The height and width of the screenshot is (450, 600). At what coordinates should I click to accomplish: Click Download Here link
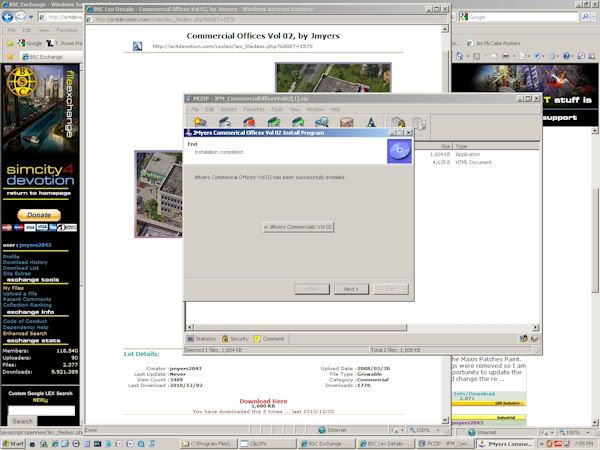pyautogui.click(x=263, y=401)
